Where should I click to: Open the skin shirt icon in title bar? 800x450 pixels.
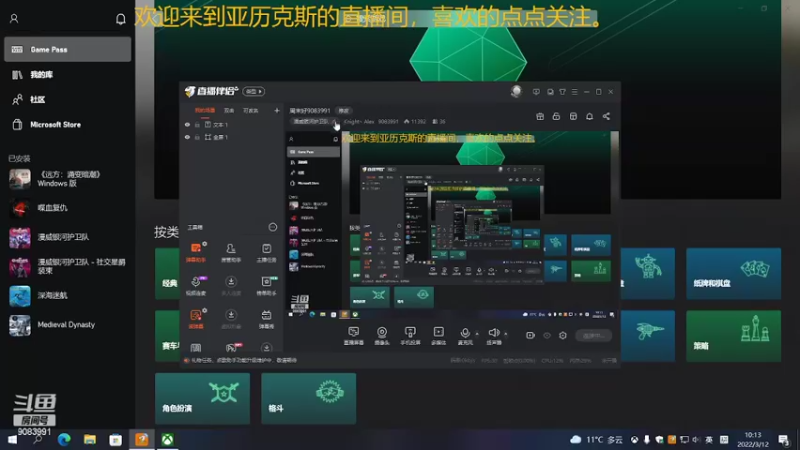point(562,92)
